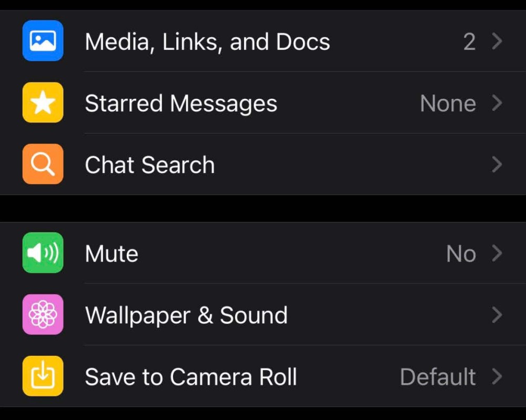Screen dimensions: 526x420
Task: Change the Mute value No
Action: pyautogui.click(x=461, y=254)
